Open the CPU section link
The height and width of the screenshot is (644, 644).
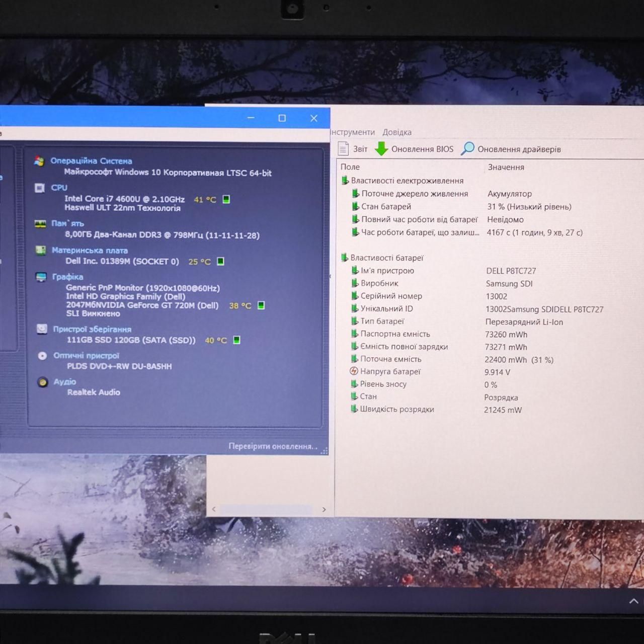pos(59,188)
